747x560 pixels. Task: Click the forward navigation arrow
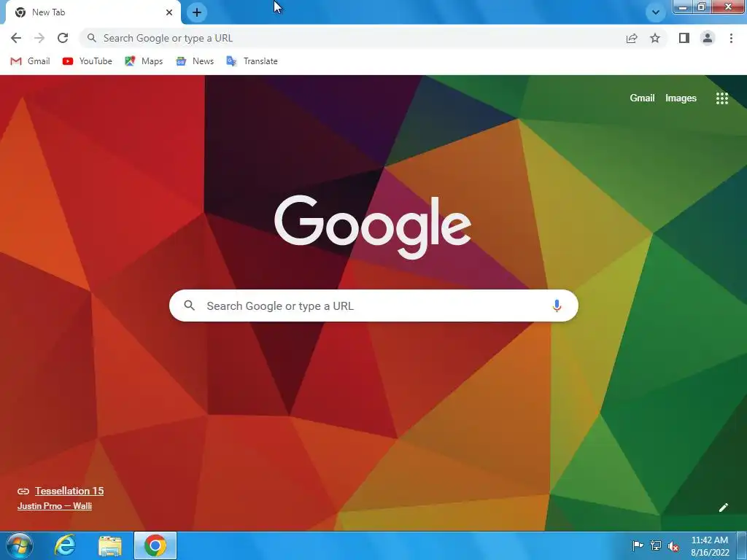[39, 38]
